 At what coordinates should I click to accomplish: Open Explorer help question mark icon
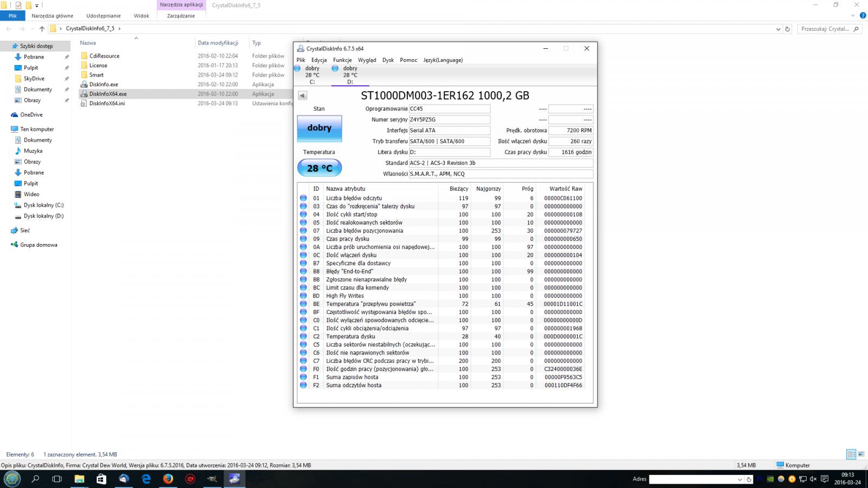tap(863, 16)
